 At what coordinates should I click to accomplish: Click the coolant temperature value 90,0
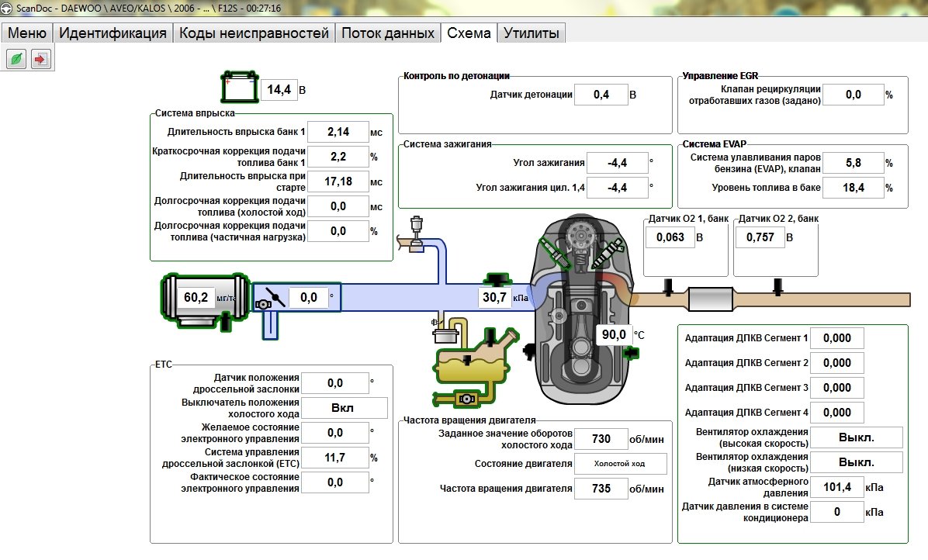click(613, 334)
